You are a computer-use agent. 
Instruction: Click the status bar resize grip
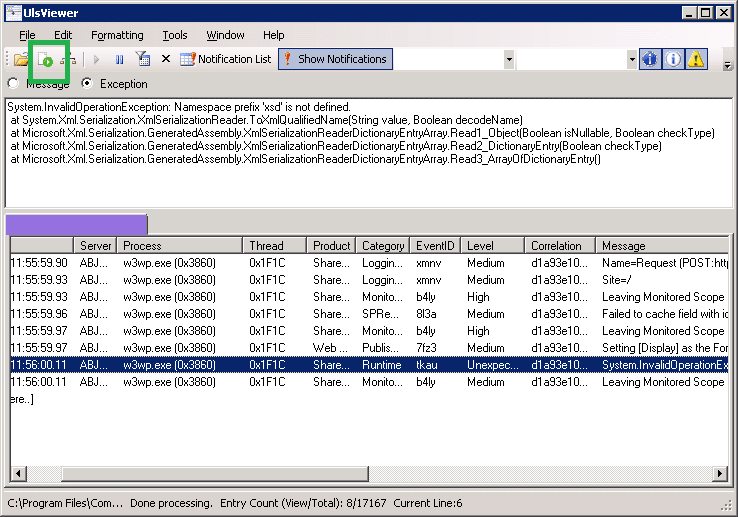tap(726, 505)
